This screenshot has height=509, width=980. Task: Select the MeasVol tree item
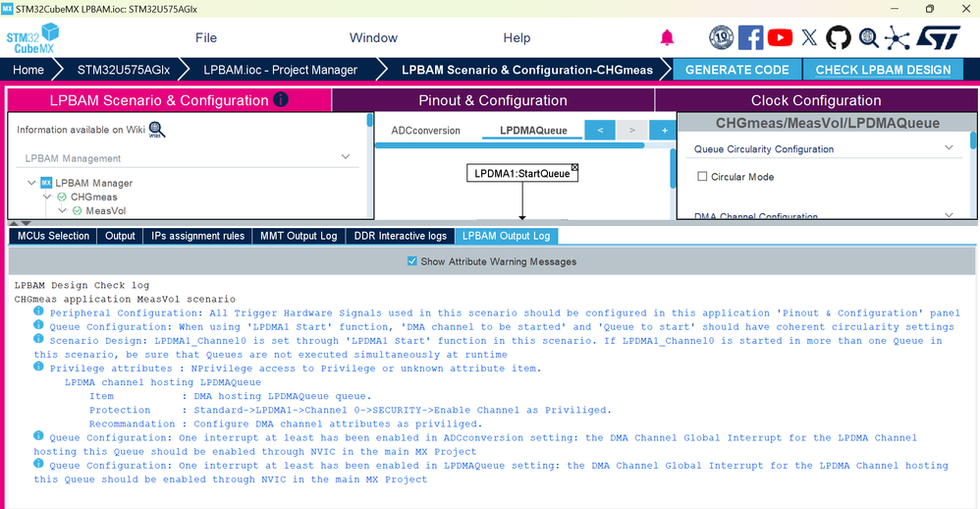[x=106, y=210]
